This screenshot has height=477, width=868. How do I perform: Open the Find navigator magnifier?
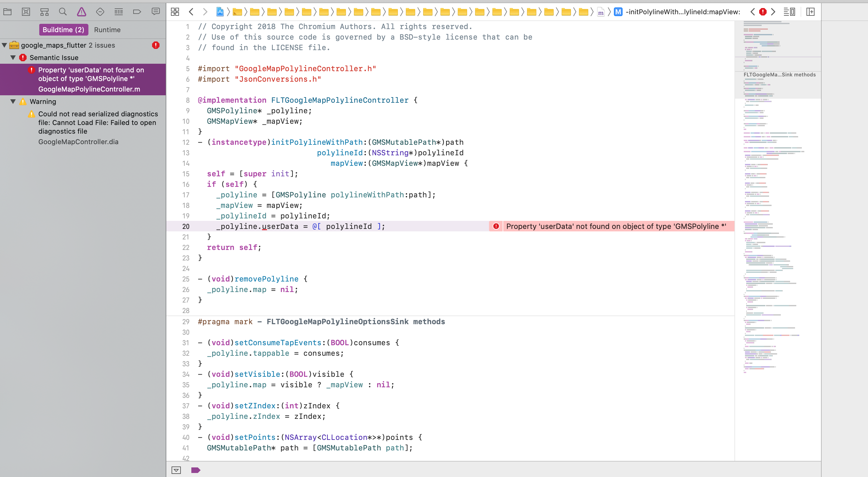(63, 11)
